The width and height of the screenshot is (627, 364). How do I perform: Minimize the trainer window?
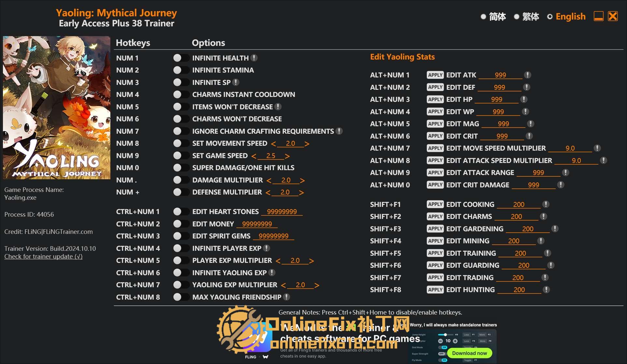(x=599, y=16)
